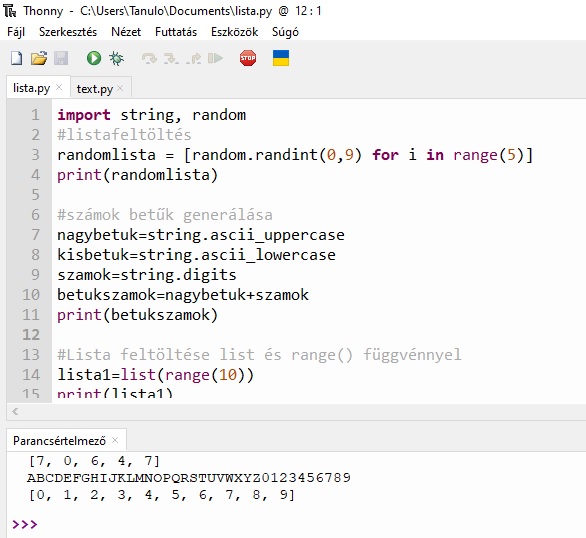
Task: Click the New file icon
Action: click(16, 58)
